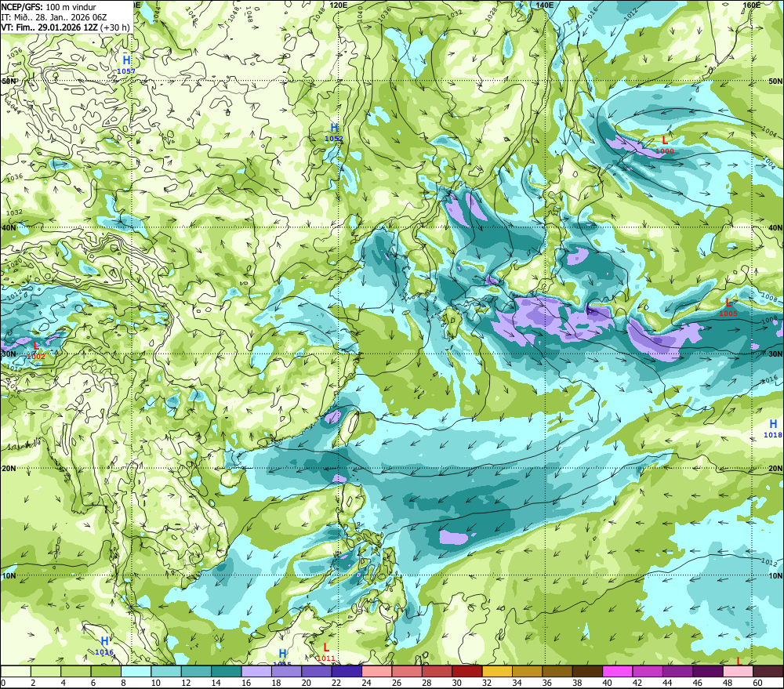Click the dark maroon swatch above 60
Screen dimensions: 784x689
[x=768, y=671]
